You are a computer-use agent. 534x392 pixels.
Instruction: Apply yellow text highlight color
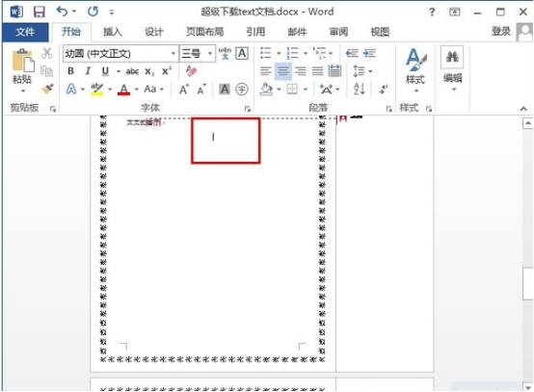click(x=96, y=90)
